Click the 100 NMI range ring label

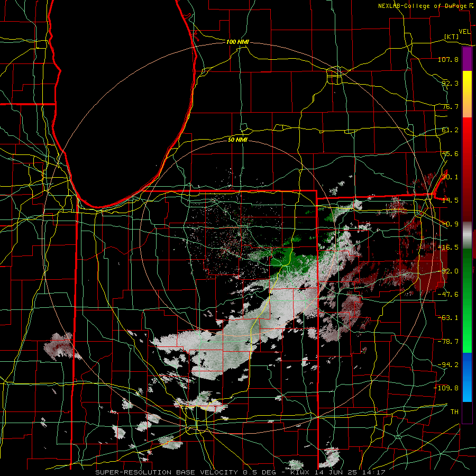click(x=237, y=42)
